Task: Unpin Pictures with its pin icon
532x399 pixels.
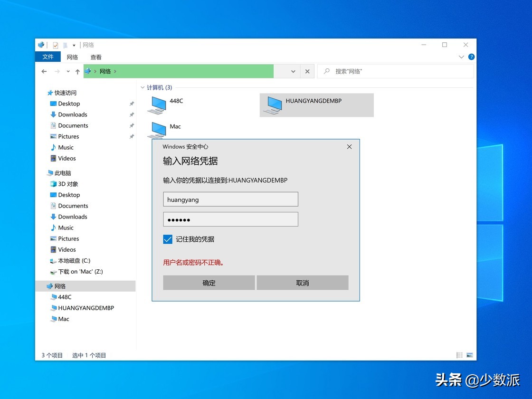Action: click(132, 136)
